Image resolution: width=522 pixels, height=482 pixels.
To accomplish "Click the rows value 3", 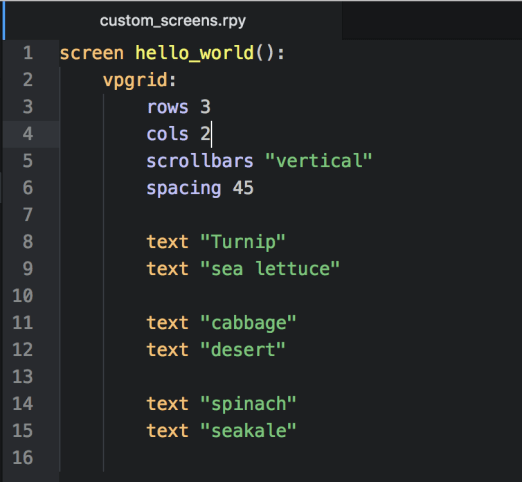I will click(x=205, y=107).
